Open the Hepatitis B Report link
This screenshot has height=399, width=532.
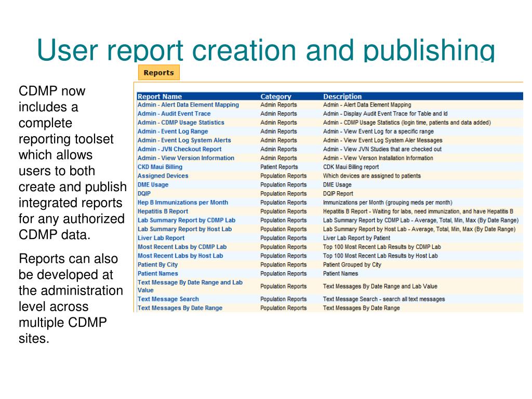163,211
